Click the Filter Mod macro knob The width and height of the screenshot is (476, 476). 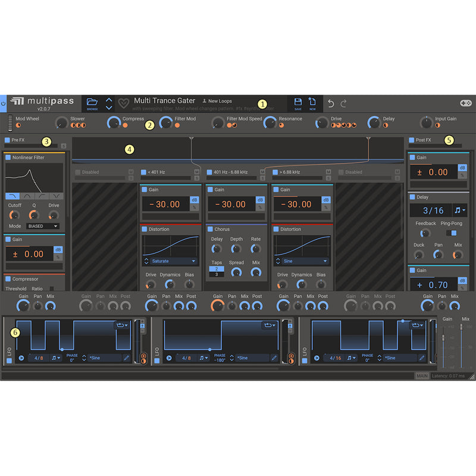point(166,123)
